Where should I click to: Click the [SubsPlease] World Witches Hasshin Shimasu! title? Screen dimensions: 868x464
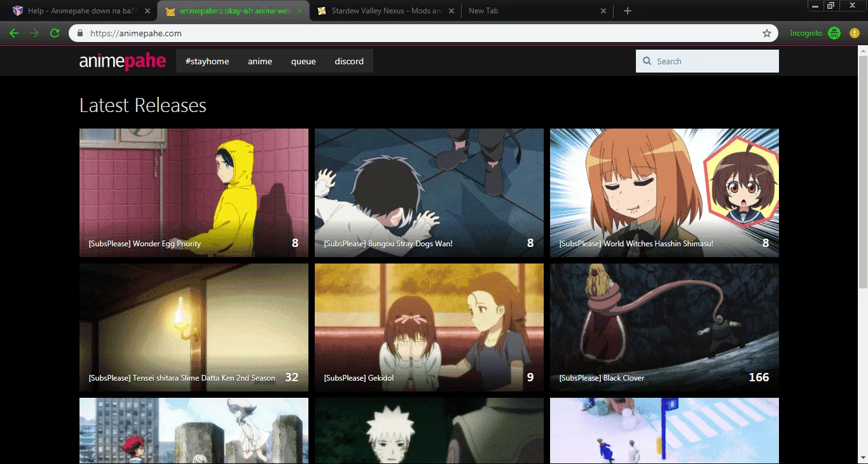click(637, 244)
